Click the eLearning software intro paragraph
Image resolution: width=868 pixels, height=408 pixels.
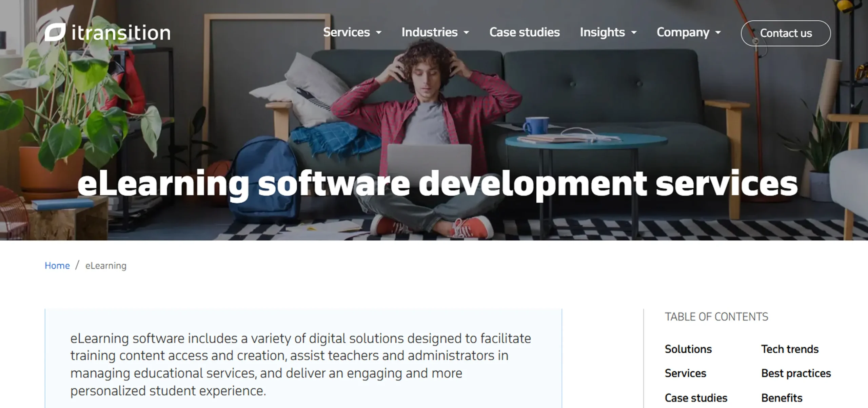pos(300,365)
